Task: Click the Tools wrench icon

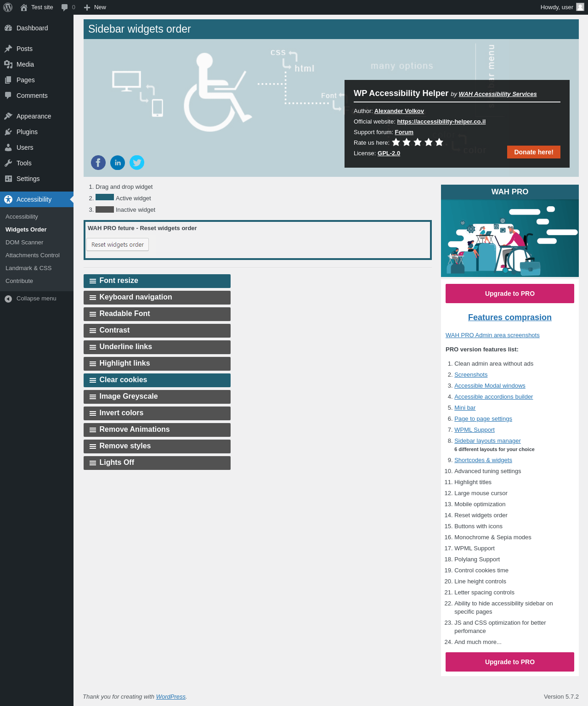Action: [x=8, y=163]
